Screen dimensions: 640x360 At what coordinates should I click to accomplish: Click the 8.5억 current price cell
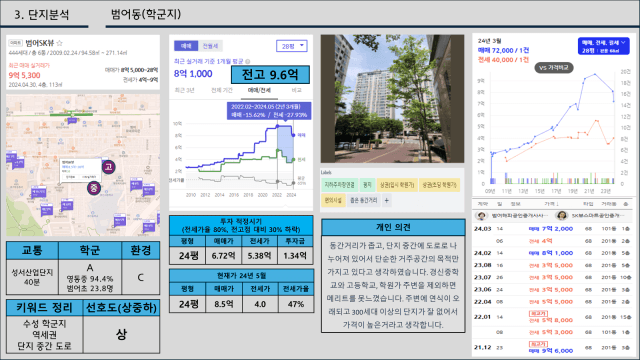pos(223,304)
